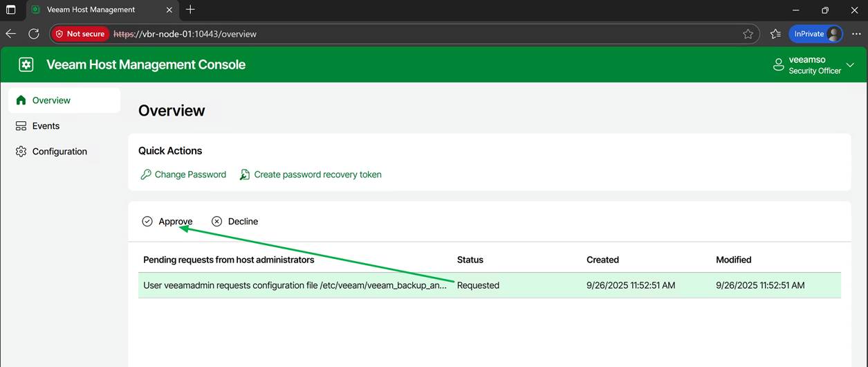The image size is (868, 367).
Task: Open the Overview page in sidebar
Action: pos(51,100)
